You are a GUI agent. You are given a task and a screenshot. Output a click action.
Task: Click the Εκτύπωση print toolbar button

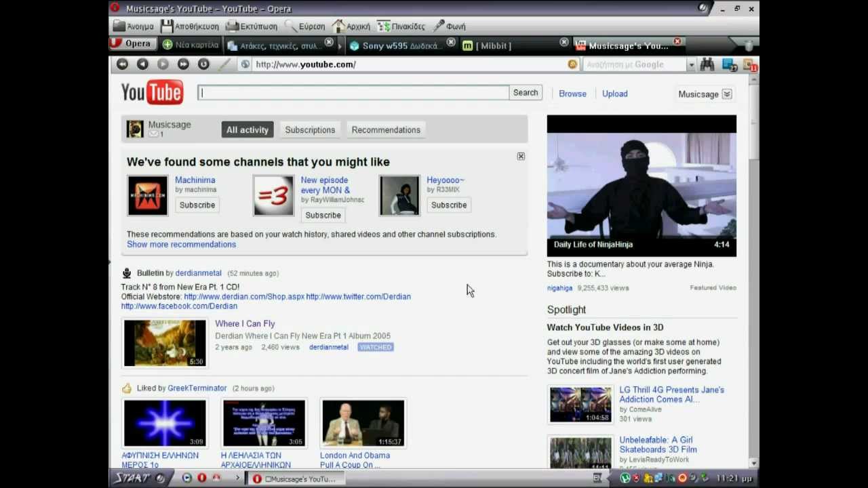click(x=252, y=26)
